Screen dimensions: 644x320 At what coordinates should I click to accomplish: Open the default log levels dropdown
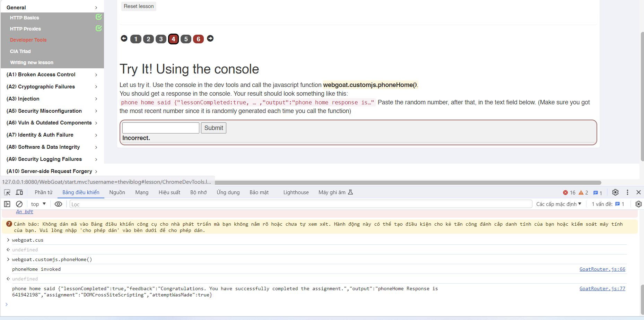(x=559, y=204)
